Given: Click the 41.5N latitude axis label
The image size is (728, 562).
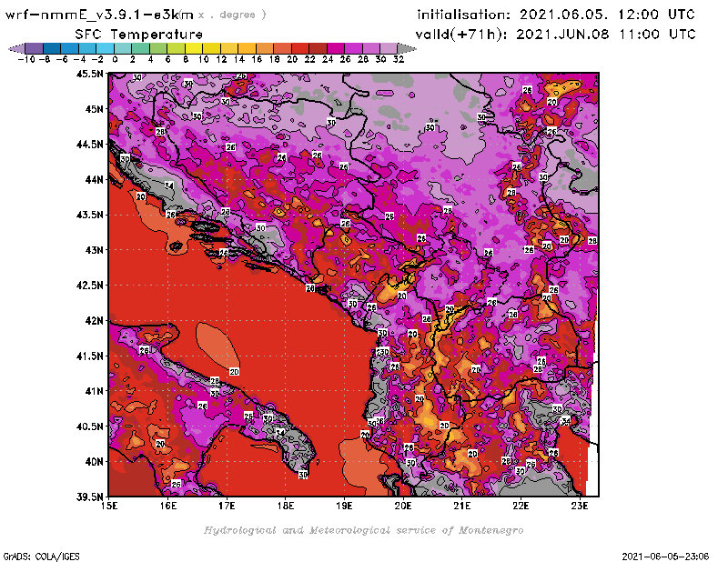Looking at the screenshot, I should 89,356.
